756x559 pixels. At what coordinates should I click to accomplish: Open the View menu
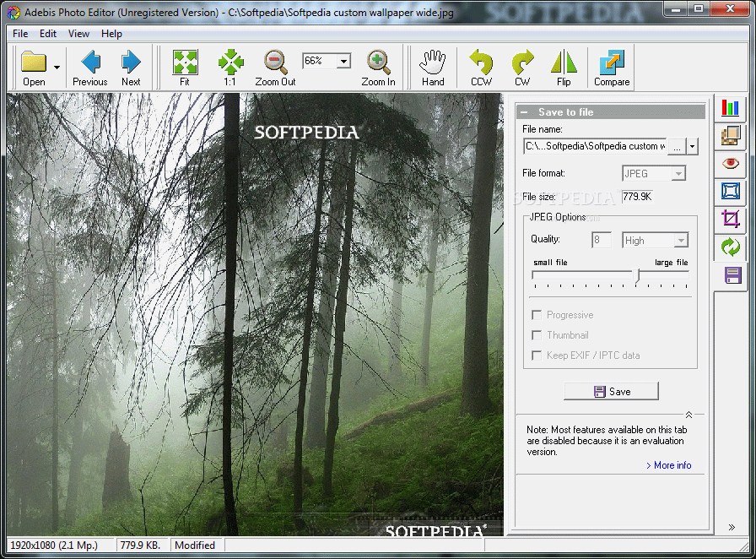click(78, 34)
